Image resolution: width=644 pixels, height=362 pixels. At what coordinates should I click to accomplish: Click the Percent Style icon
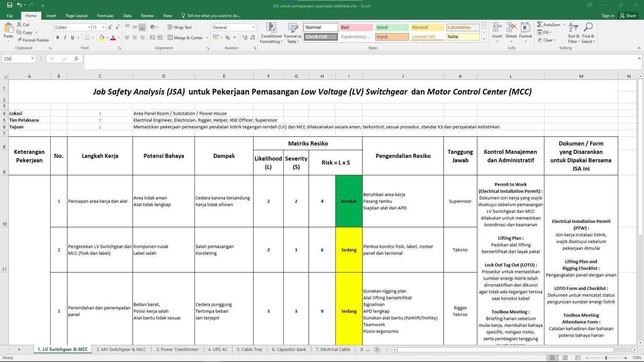[228, 38]
